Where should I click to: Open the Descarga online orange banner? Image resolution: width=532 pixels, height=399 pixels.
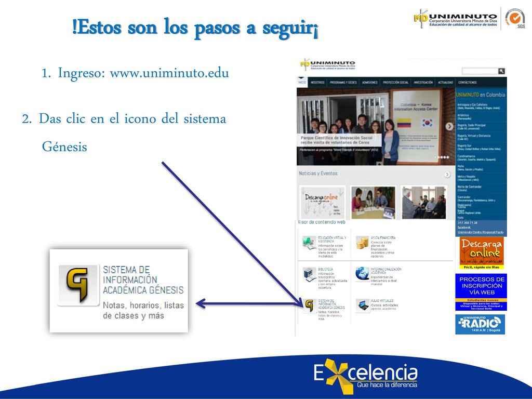pos(482,254)
